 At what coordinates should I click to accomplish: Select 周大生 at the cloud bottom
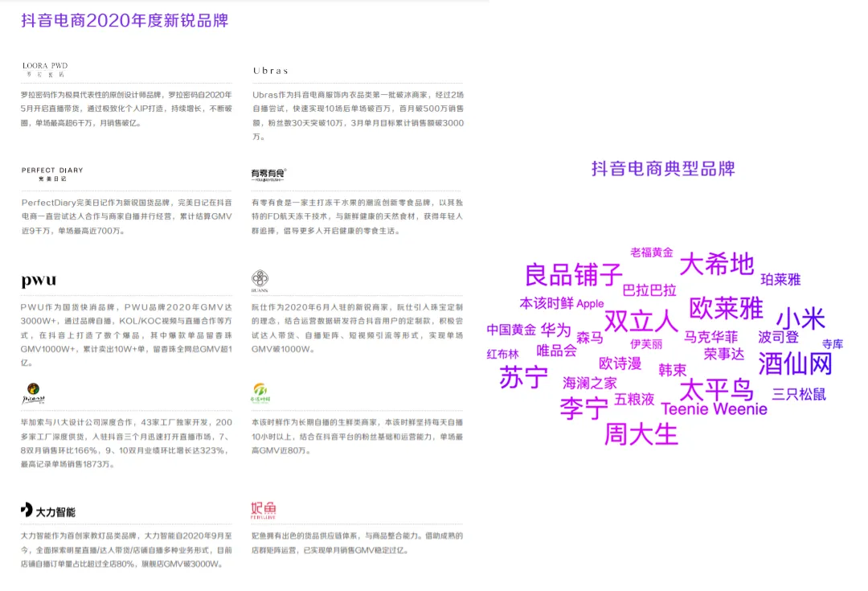tap(641, 434)
